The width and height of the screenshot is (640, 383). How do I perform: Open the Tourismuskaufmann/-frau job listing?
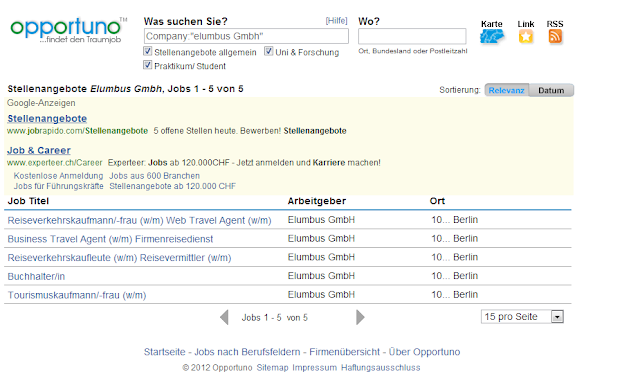coord(77,295)
